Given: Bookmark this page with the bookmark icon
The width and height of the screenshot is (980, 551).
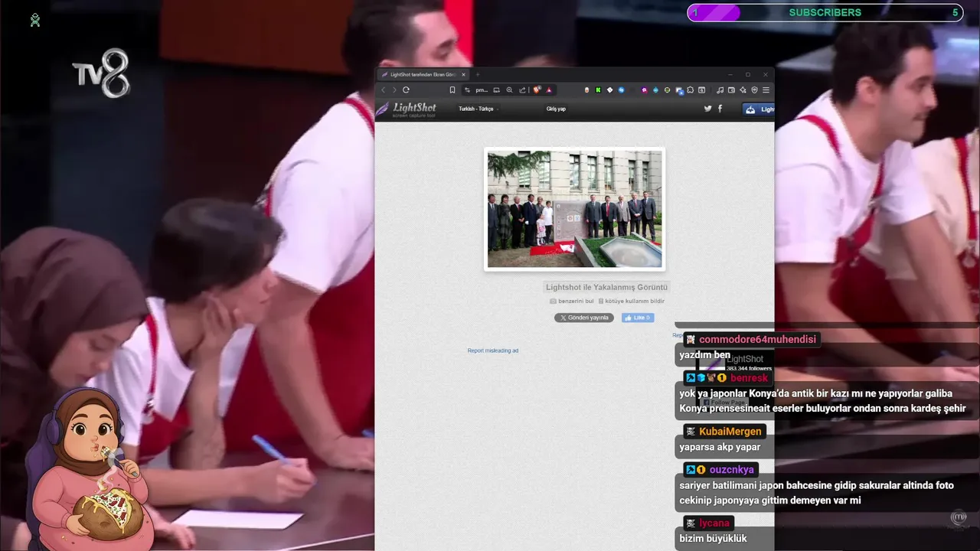Looking at the screenshot, I should coord(452,90).
